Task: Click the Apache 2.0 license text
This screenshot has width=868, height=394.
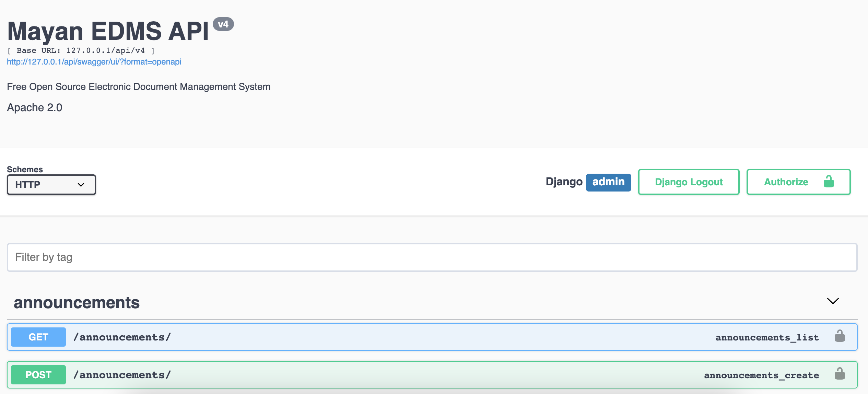Action: coord(35,107)
